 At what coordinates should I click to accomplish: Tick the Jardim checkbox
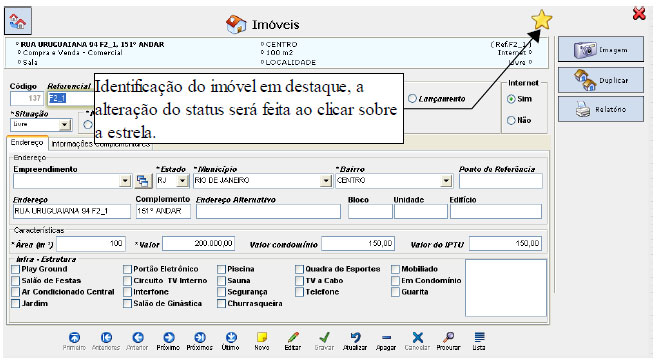[16, 304]
